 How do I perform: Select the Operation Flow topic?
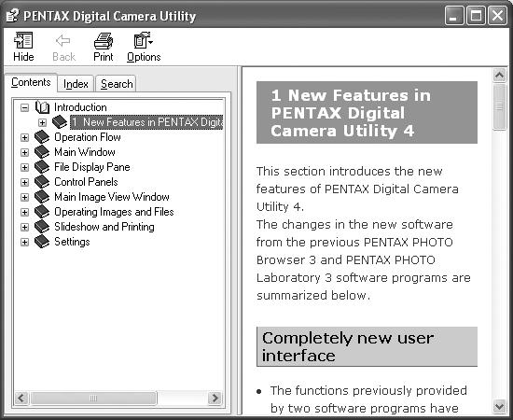coord(88,137)
